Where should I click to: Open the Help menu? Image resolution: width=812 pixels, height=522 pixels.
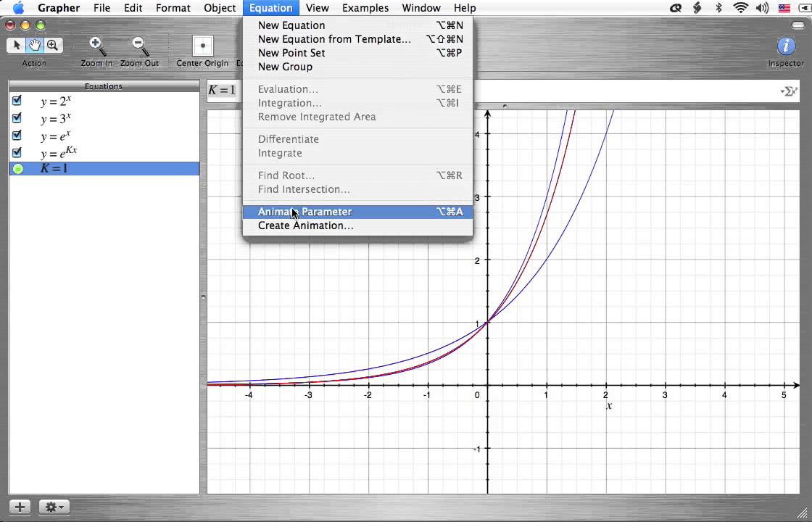tap(465, 8)
